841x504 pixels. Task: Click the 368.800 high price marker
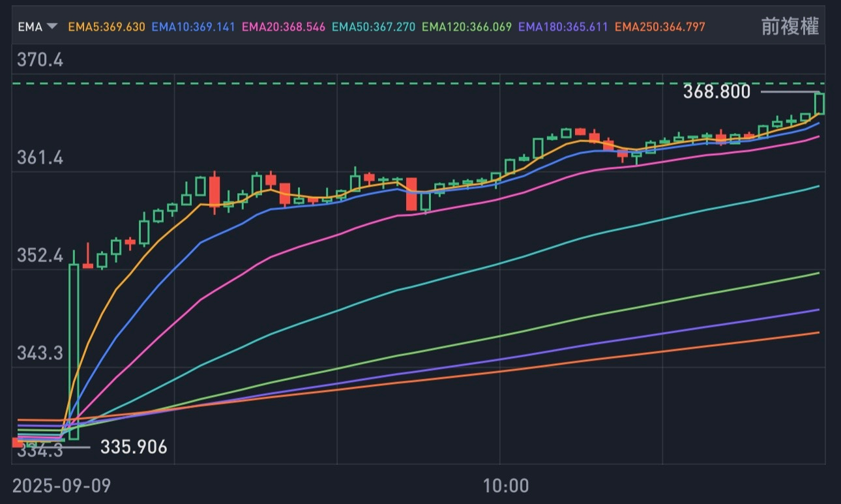[716, 92]
